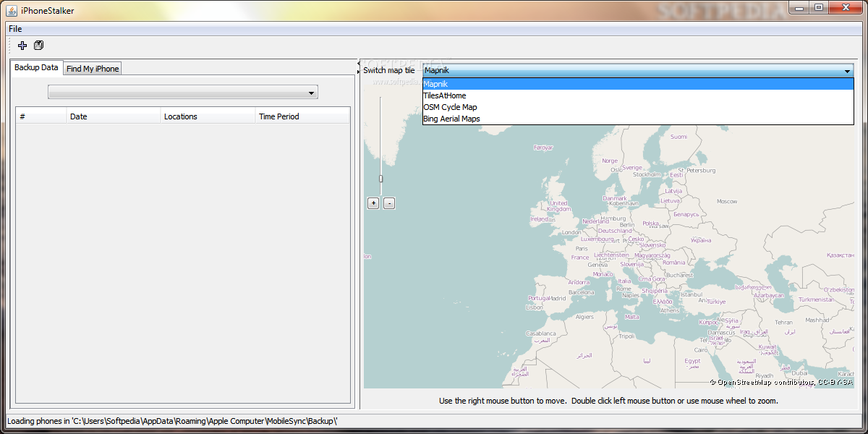
Task: Click the Time Period column header
Action: point(302,116)
